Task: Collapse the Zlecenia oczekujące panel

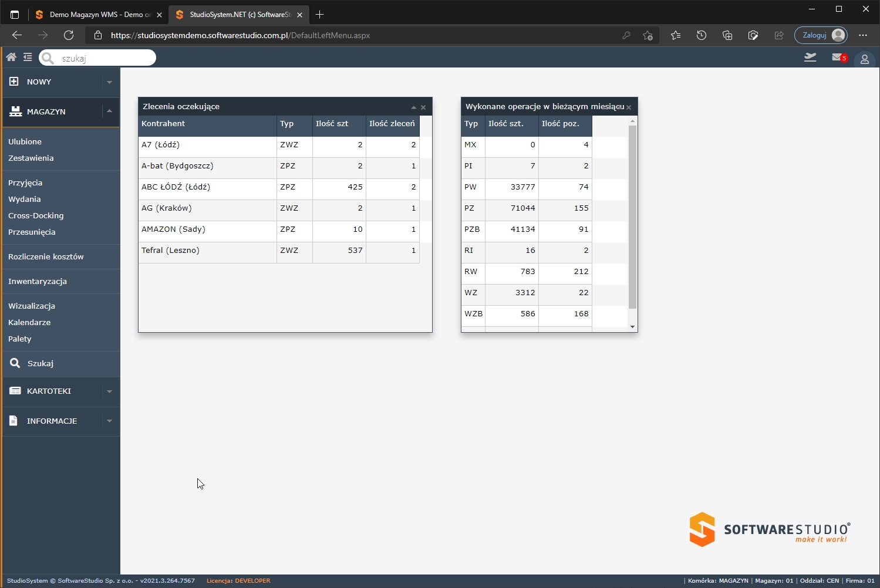Action: tap(413, 107)
